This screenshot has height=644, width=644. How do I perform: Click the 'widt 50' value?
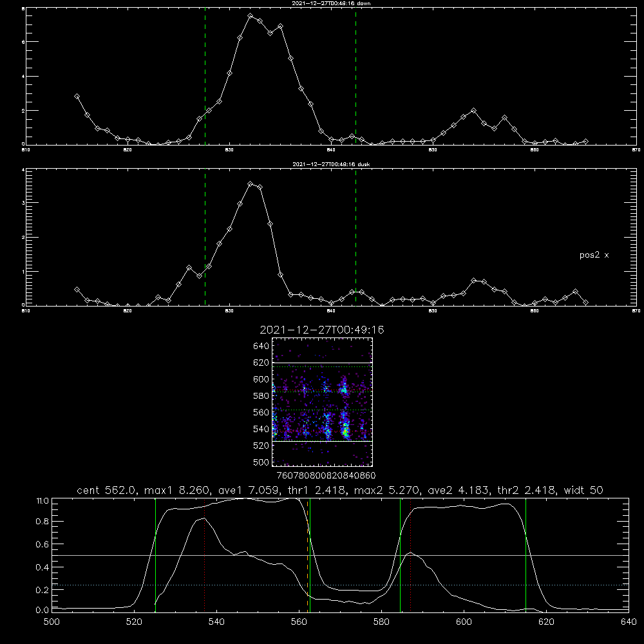click(583, 490)
